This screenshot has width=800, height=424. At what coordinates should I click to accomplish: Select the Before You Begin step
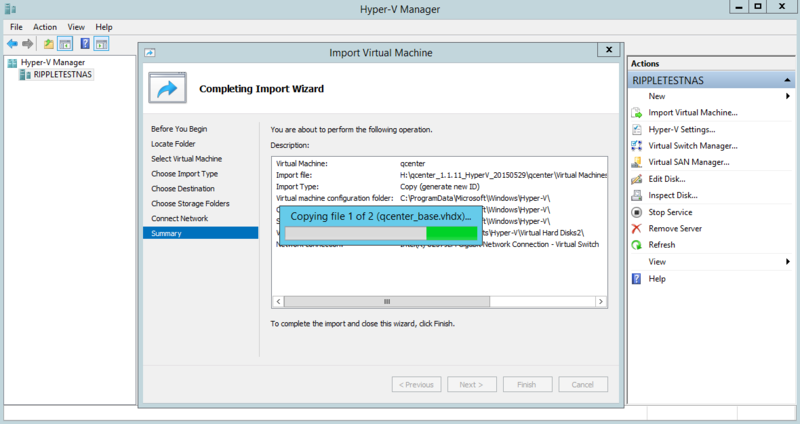(x=179, y=129)
